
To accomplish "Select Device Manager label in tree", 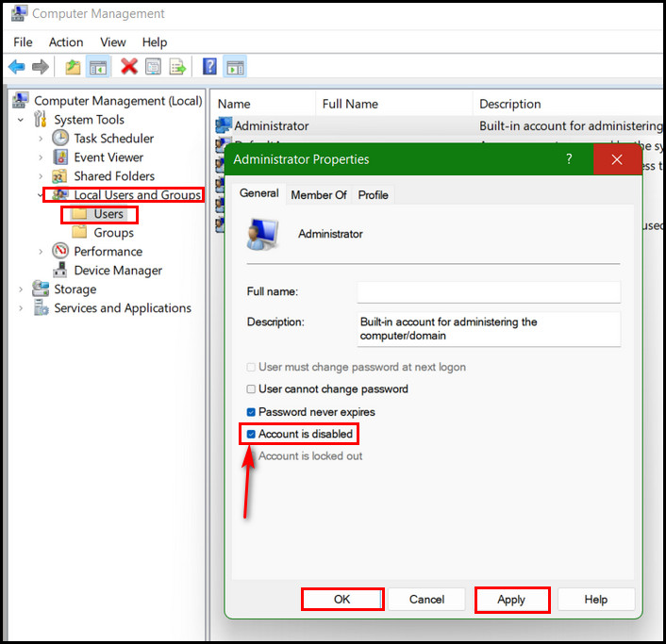I will click(x=118, y=270).
